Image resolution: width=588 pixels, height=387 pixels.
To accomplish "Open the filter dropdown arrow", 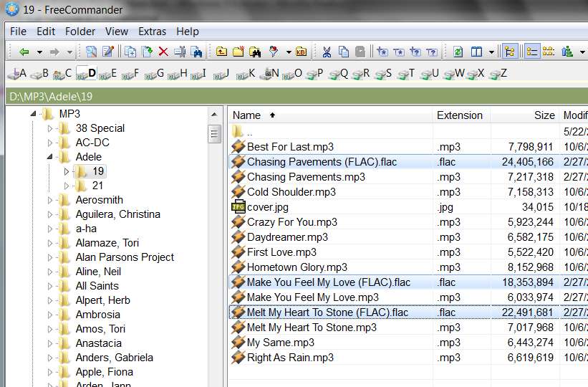I will 289,52.
